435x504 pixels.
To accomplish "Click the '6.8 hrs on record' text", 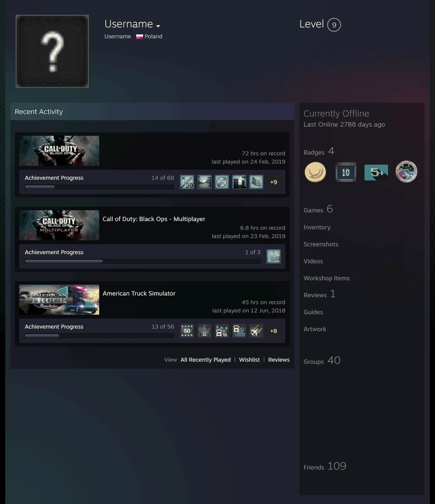I will (263, 228).
